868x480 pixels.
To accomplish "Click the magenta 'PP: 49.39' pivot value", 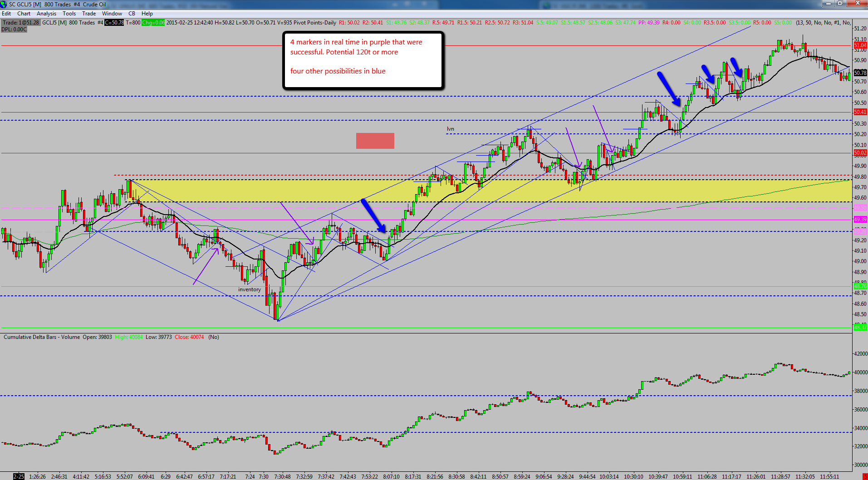I will [x=649, y=23].
